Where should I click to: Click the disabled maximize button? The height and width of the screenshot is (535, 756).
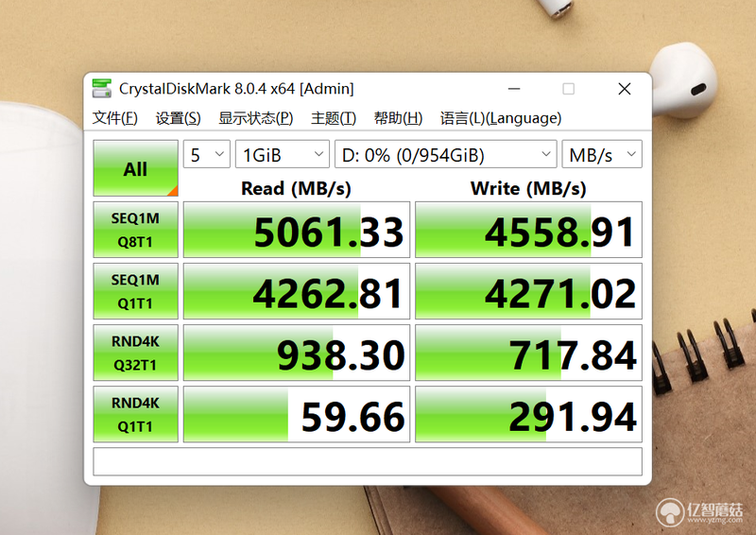point(569,89)
